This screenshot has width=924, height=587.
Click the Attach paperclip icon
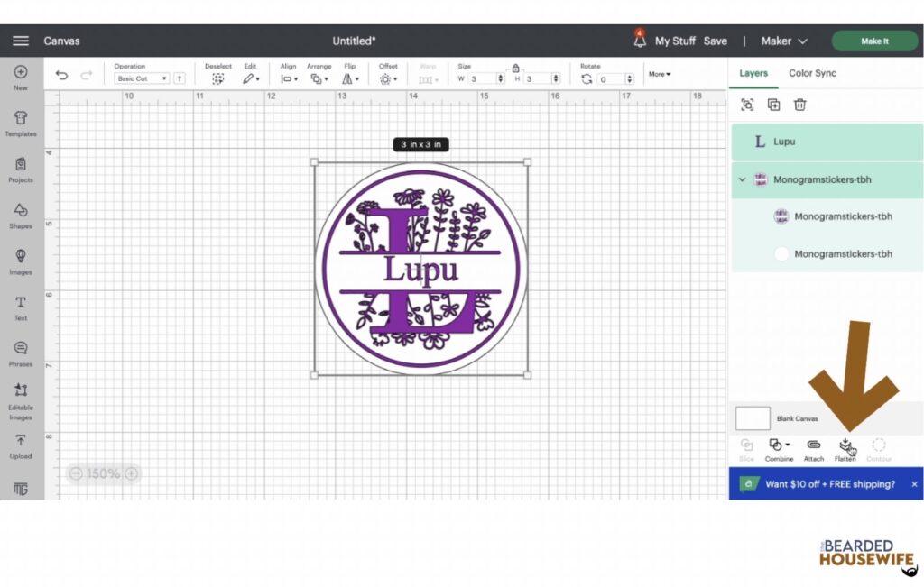tap(813, 445)
